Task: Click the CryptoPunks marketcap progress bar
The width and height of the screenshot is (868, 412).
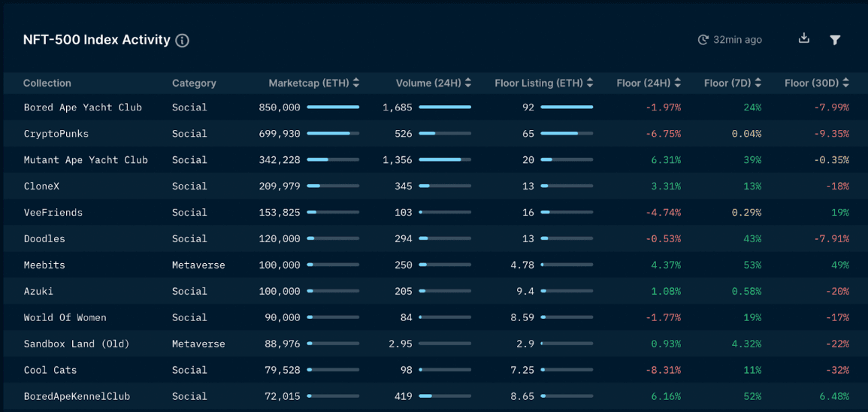Action: [x=333, y=134]
